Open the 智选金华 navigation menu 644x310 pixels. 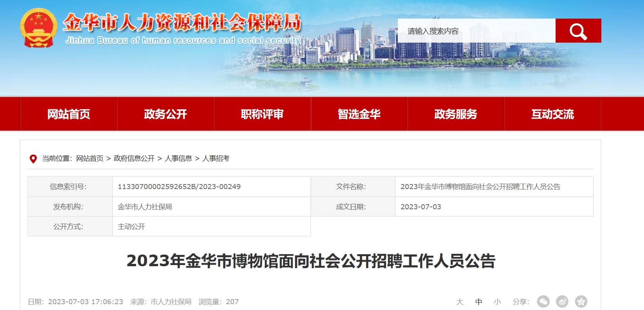[x=359, y=114]
